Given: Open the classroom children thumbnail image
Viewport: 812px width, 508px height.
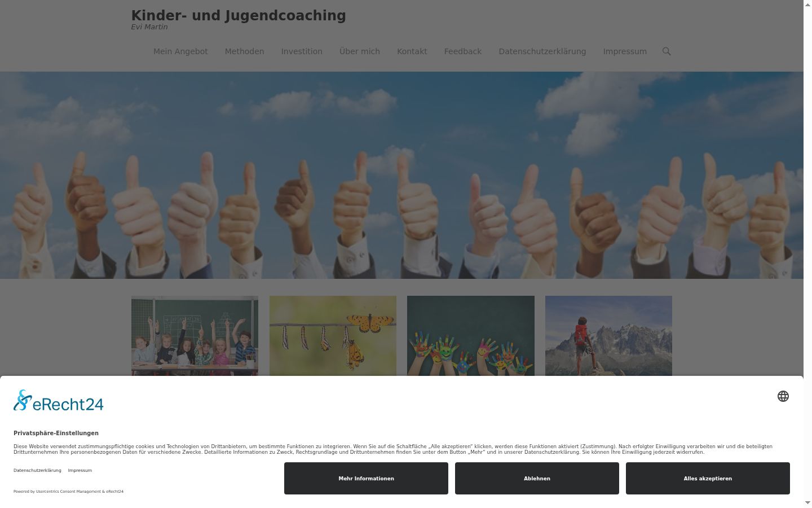Looking at the screenshot, I should pos(195,336).
